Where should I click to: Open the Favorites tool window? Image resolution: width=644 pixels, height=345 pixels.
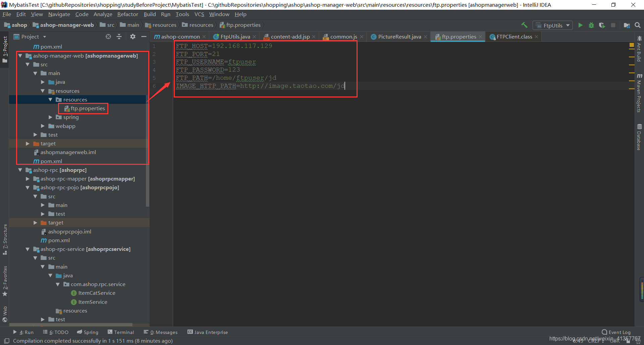coord(5,281)
